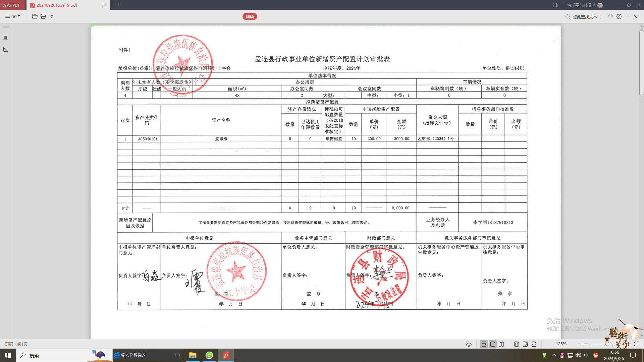644x362 pixels.
Task: Open the outline bookmarks panel icon
Action: click(6, 38)
